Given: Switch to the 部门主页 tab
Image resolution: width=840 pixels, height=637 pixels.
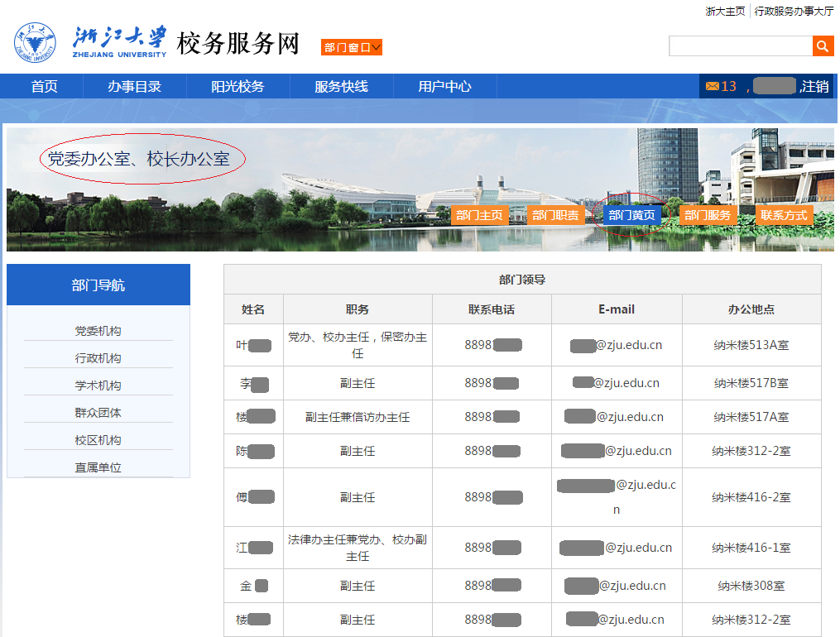Looking at the screenshot, I should [479, 215].
